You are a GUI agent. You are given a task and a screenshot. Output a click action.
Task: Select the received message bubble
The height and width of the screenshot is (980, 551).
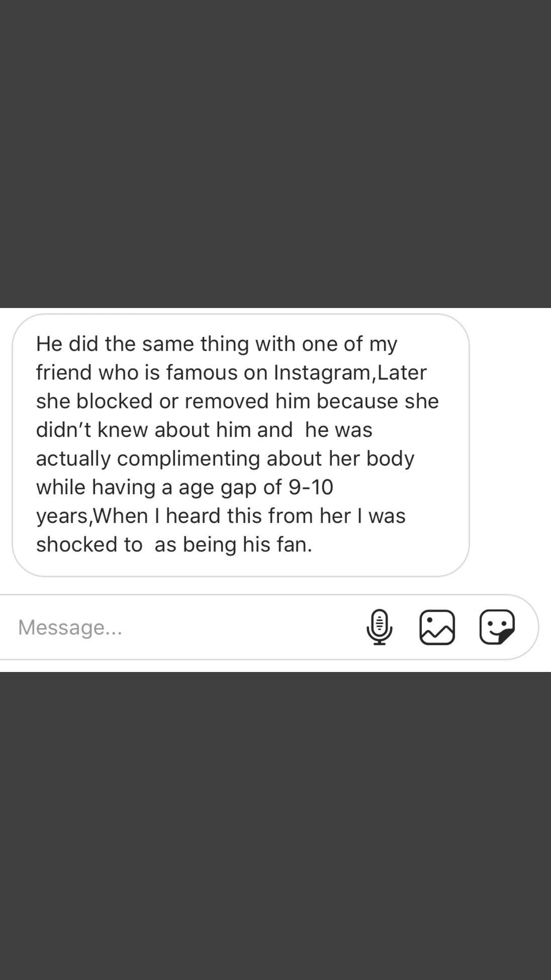click(x=241, y=445)
